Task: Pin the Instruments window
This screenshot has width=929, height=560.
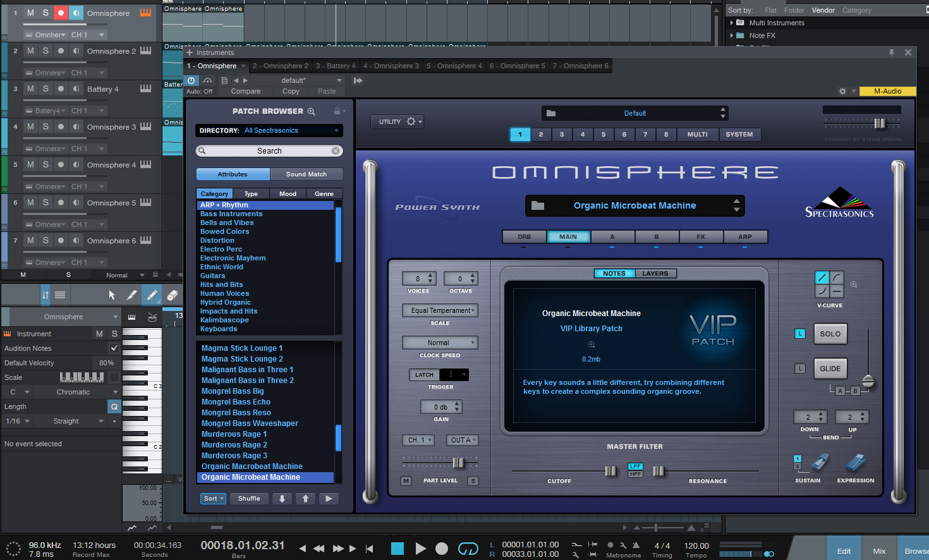Action: (x=892, y=52)
